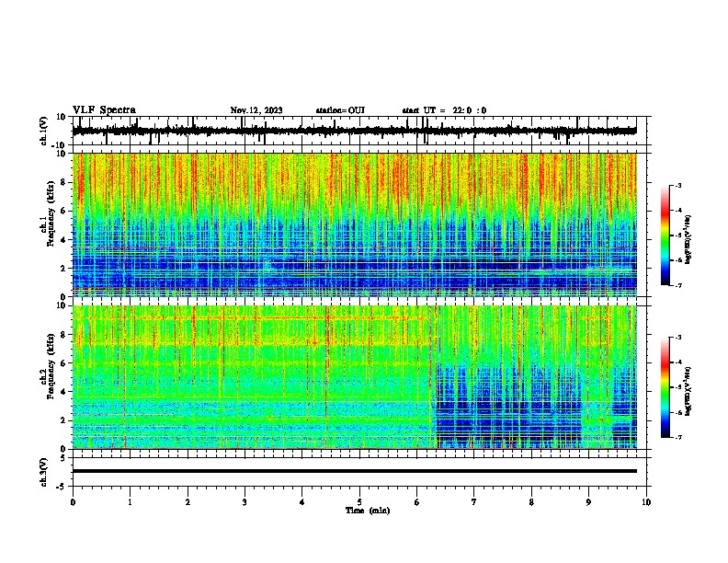
Task: Click the "10" tick on time axis
Action: 646,502
